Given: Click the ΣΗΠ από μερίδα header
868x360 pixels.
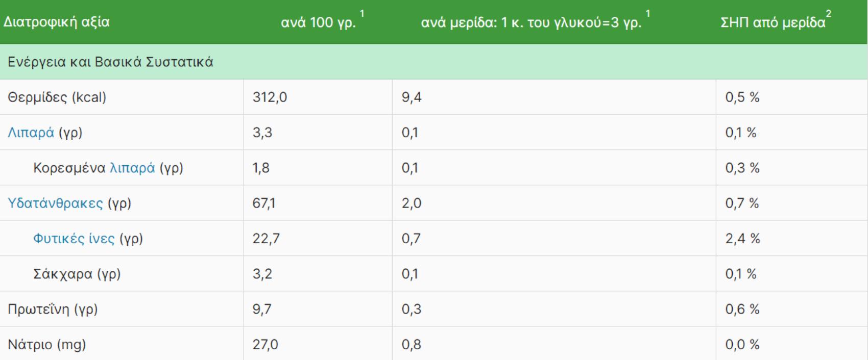Looking at the screenshot, I should pyautogui.click(x=773, y=22).
